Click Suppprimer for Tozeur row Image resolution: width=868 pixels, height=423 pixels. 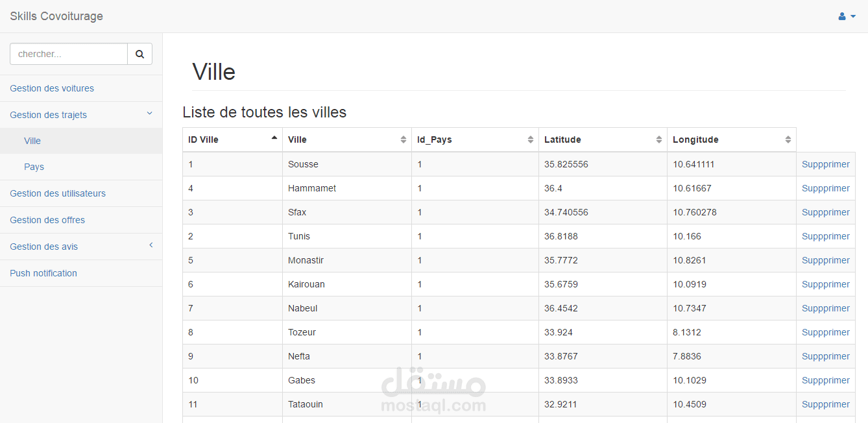[x=825, y=332]
